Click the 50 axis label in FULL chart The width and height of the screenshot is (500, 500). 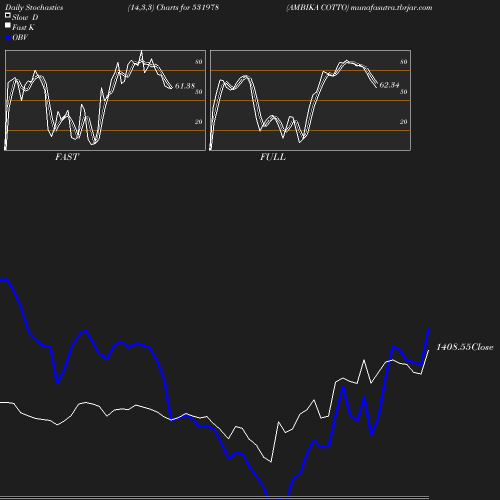[404, 92]
